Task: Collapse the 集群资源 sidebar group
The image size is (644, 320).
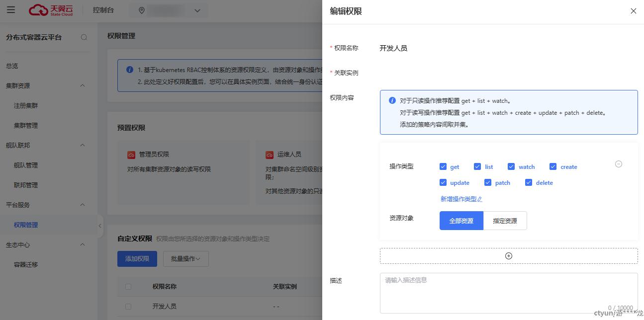Action: pos(83,85)
